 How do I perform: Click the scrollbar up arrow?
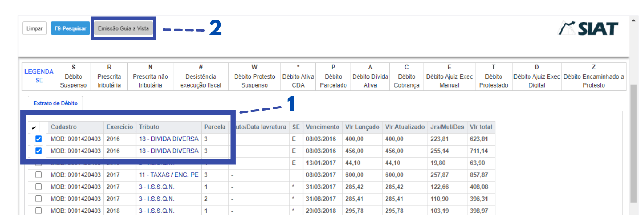(x=634, y=20)
